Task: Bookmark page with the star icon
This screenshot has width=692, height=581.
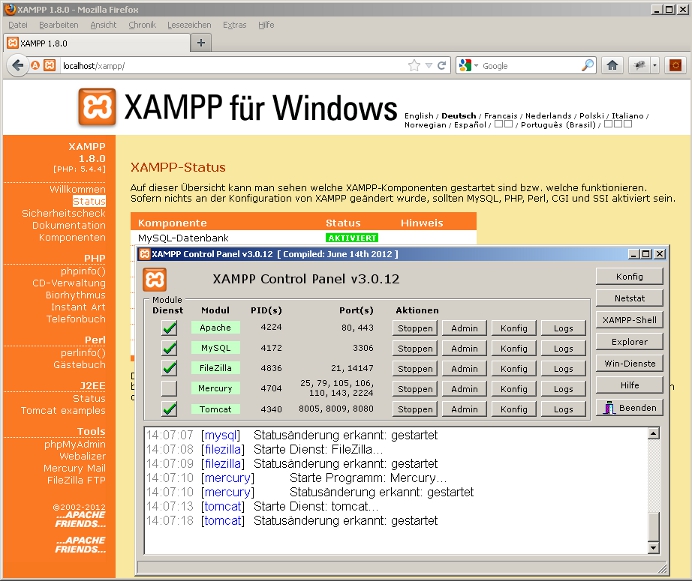Action: (414, 66)
